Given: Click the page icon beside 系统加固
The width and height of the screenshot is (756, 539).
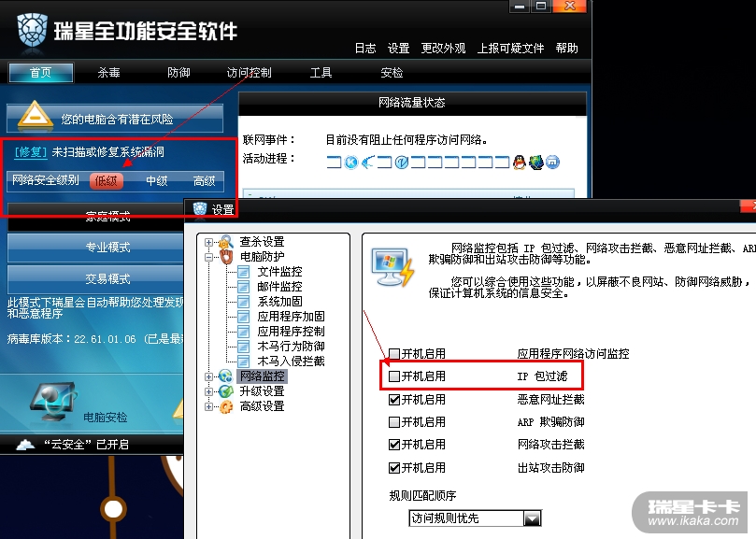Looking at the screenshot, I should [x=244, y=302].
